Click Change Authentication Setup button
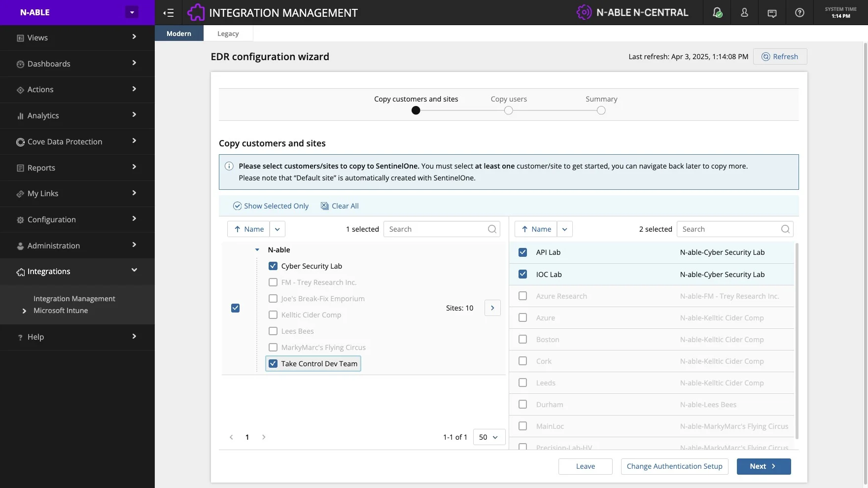Viewport: 868px width, 488px height. coord(674,466)
